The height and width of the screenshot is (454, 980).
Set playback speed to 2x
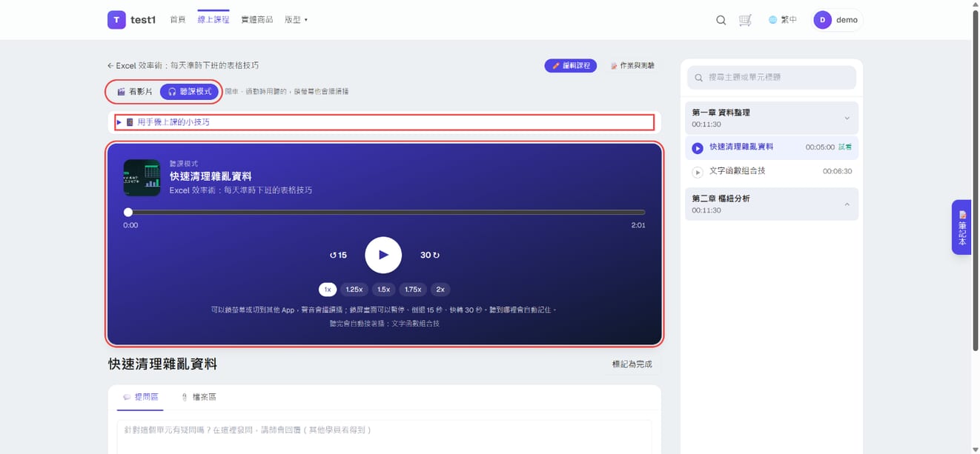tap(440, 290)
